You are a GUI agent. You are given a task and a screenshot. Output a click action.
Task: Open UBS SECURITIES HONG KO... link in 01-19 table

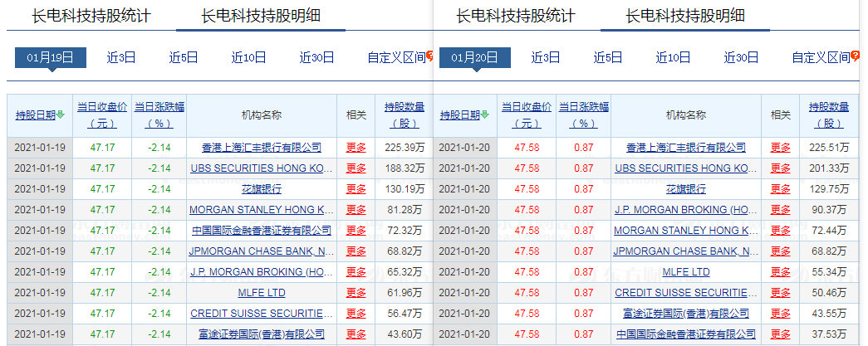pyautogui.click(x=262, y=168)
